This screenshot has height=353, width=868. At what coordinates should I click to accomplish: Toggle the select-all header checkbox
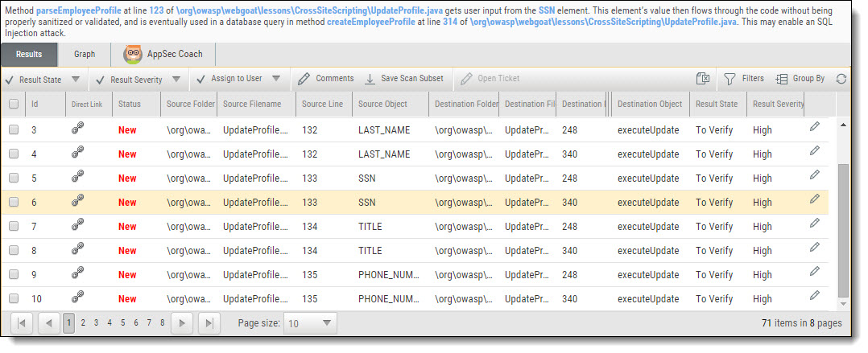tap(14, 104)
